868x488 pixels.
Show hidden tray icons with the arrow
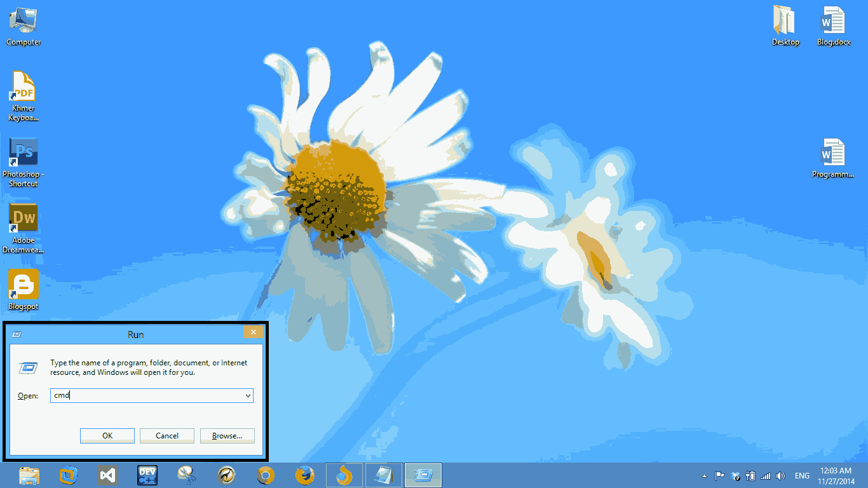(x=704, y=475)
